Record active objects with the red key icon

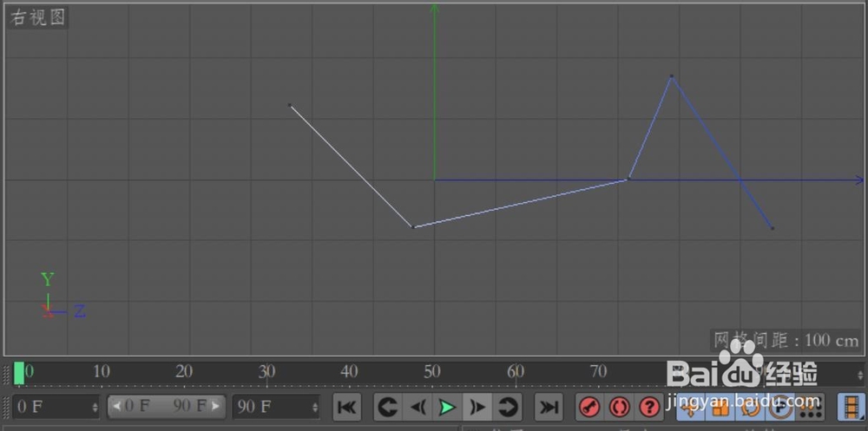coord(589,408)
